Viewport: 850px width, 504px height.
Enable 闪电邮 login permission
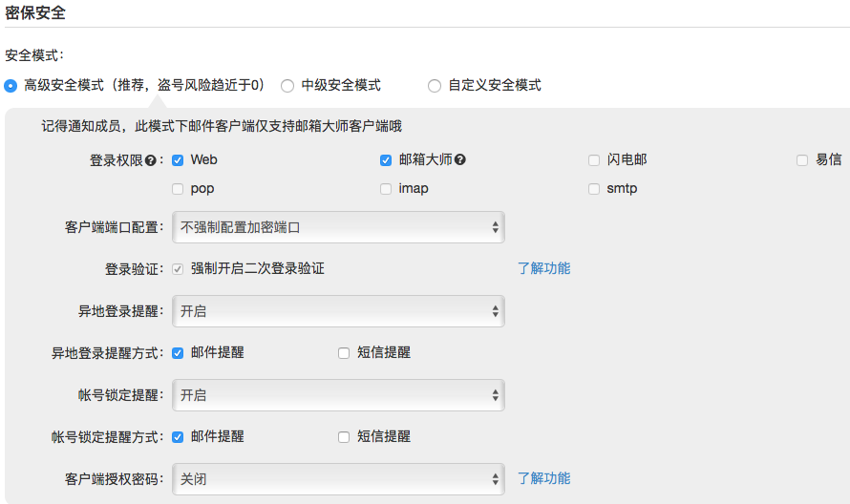click(x=594, y=160)
